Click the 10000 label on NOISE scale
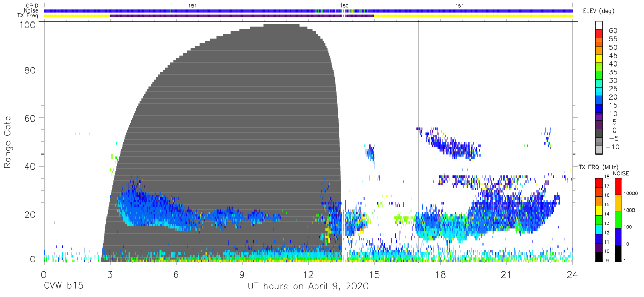This screenshot has height=297, width=644. (631, 193)
